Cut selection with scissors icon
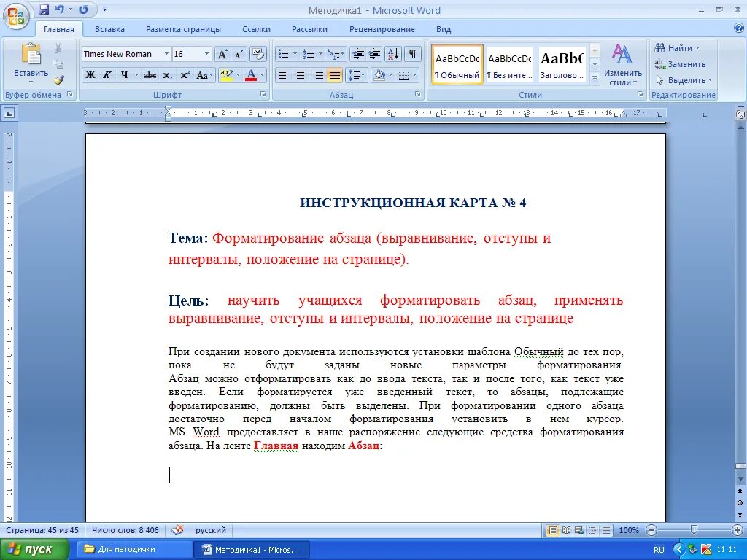 [58, 48]
